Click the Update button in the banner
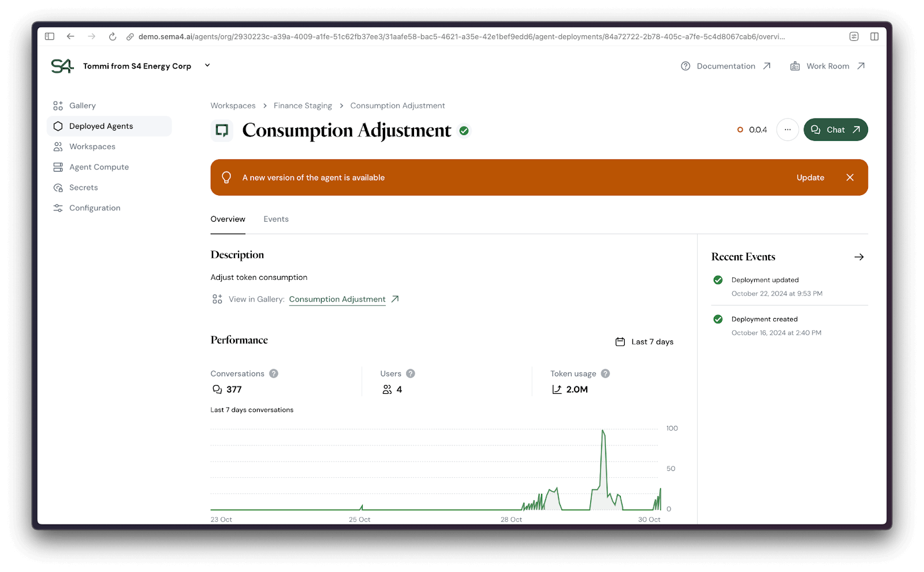Screen dimensions: 924x572 point(810,177)
